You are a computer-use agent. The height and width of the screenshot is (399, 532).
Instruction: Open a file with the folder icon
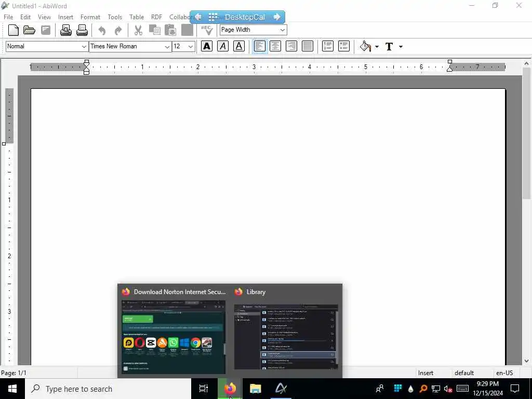tap(30, 30)
